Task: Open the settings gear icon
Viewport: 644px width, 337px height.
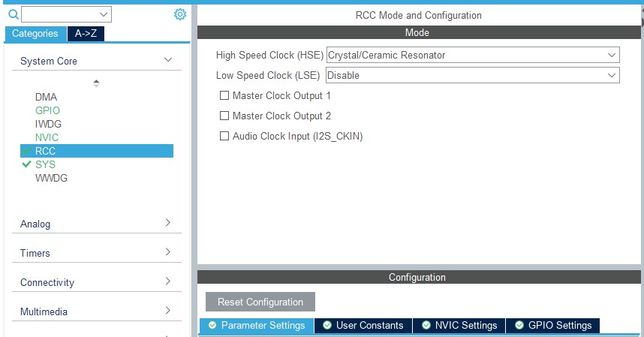Action: (179, 14)
